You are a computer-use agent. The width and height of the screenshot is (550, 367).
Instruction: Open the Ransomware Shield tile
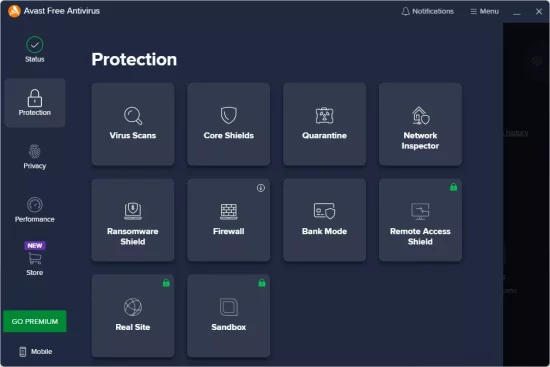[133, 220]
